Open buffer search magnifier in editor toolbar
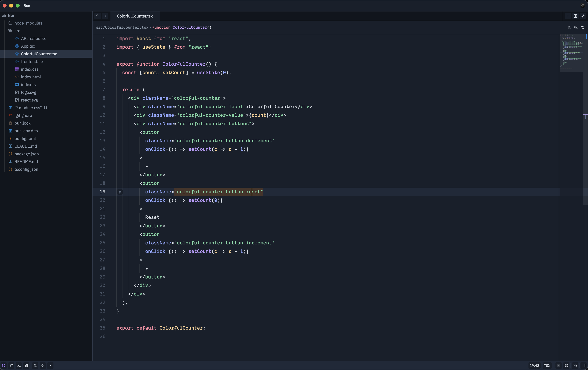This screenshot has height=370, width=588. pyautogui.click(x=569, y=27)
